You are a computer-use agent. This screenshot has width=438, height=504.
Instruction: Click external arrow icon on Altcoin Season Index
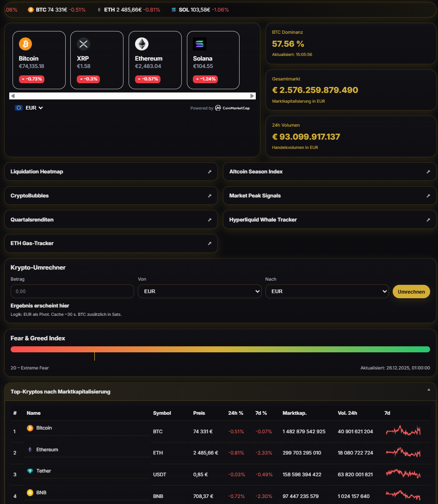pyautogui.click(x=428, y=172)
